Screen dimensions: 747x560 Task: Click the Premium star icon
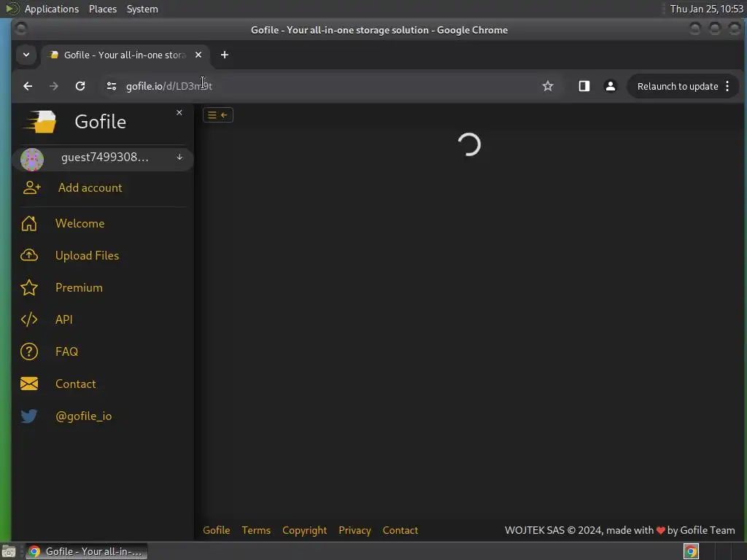pyautogui.click(x=29, y=287)
